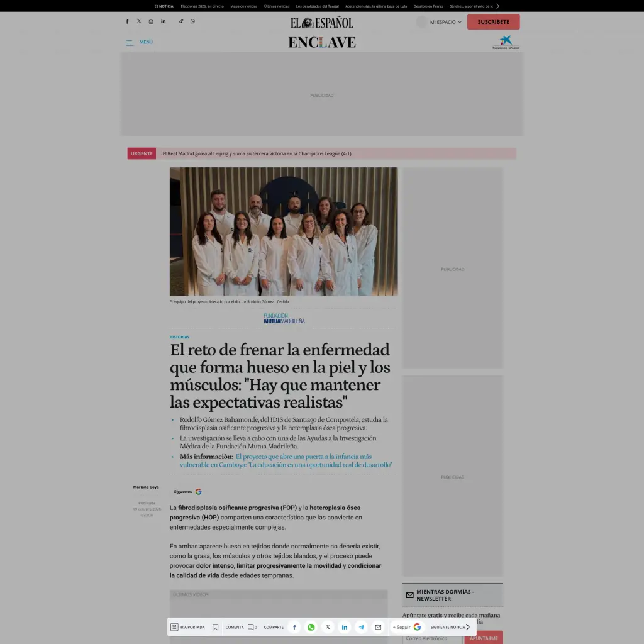This screenshot has width=644, height=644.
Task: Open 'Desalojo en Ferraz' ticker link
Action: [428, 6]
